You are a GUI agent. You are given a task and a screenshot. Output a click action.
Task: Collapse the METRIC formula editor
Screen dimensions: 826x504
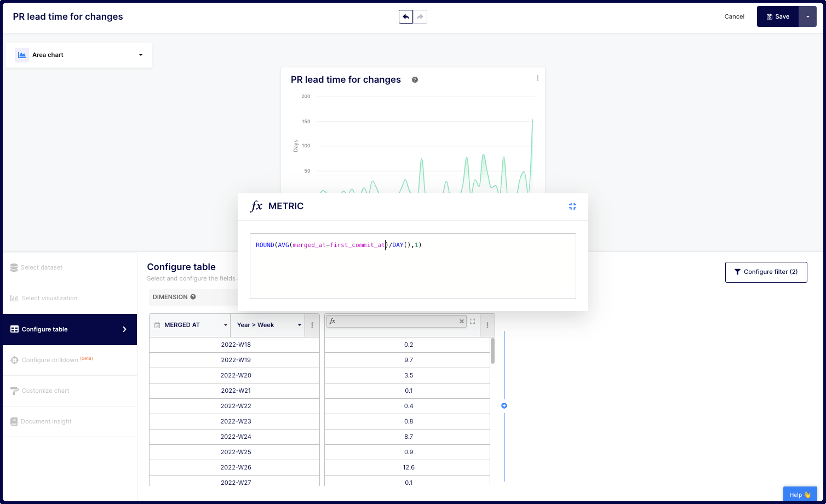(x=572, y=207)
